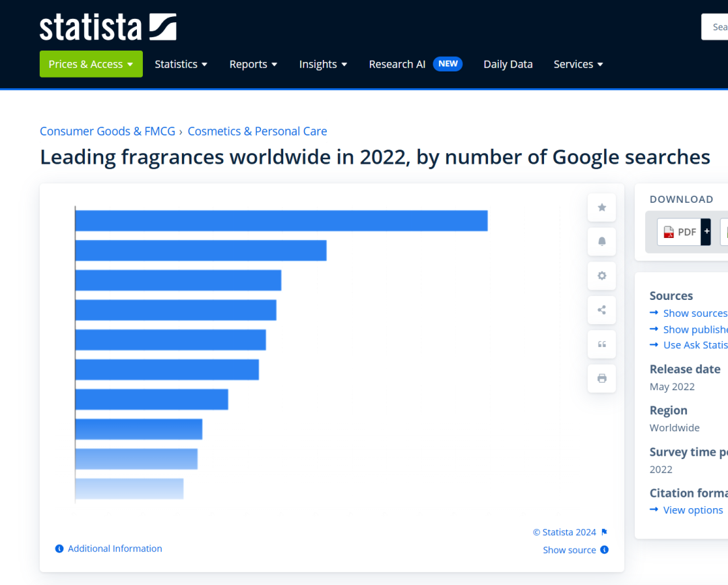Image resolution: width=728 pixels, height=585 pixels.
Task: Download the chart as PDF
Action: click(679, 232)
